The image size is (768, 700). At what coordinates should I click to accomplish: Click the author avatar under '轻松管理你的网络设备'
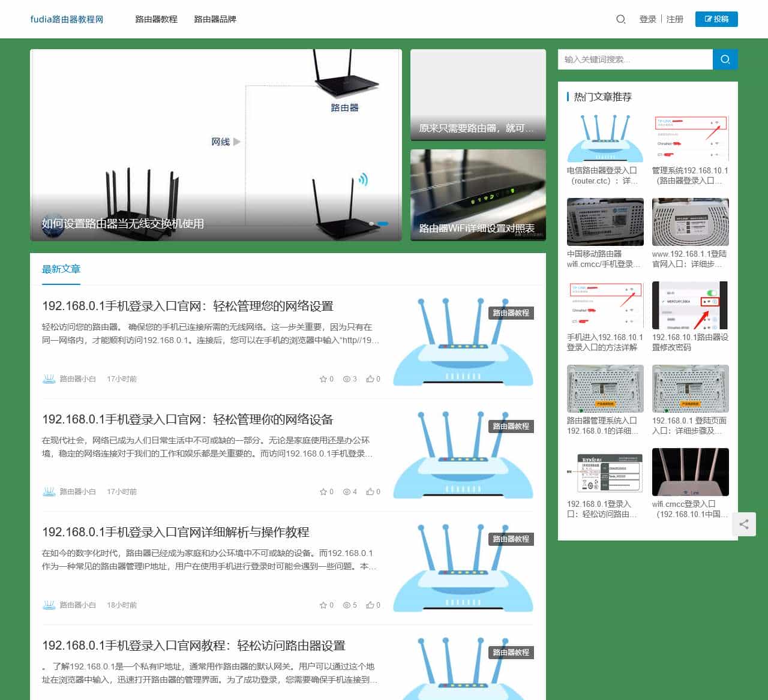click(49, 492)
